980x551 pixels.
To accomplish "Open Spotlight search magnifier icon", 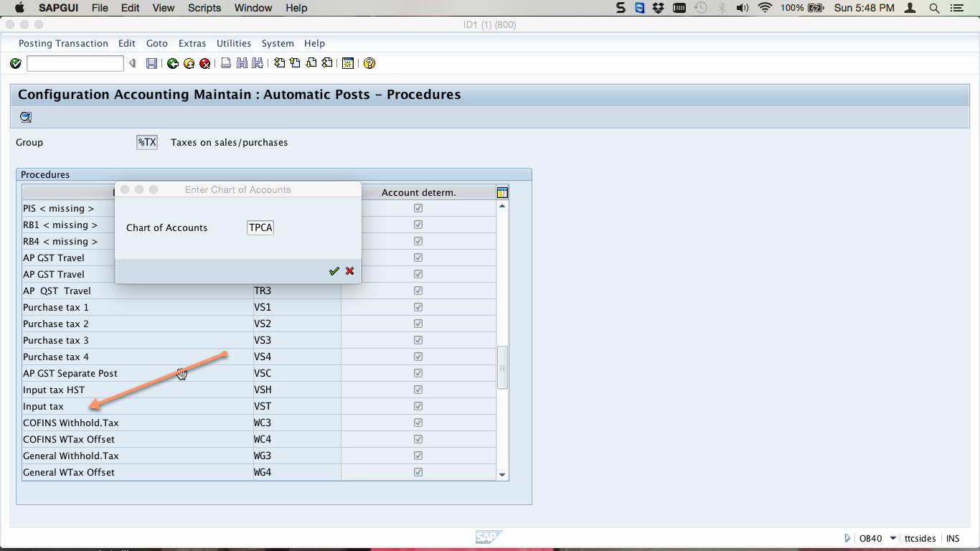I will [x=934, y=8].
